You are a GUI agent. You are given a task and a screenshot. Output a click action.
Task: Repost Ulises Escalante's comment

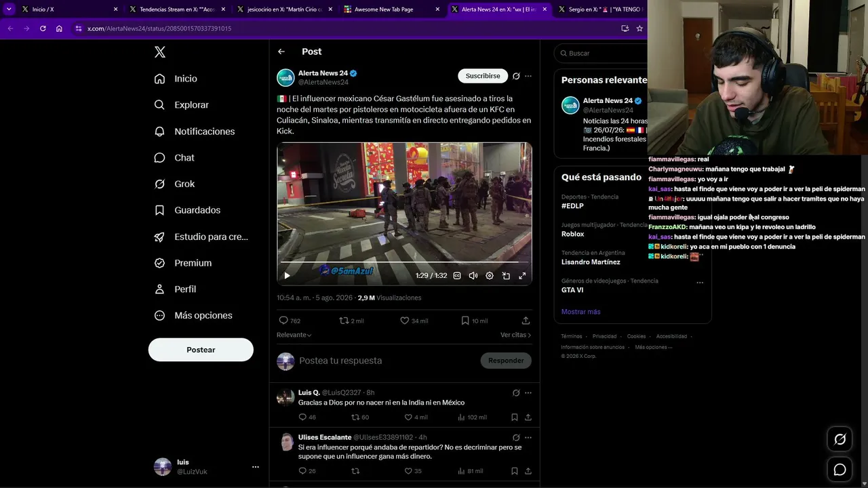(x=355, y=471)
